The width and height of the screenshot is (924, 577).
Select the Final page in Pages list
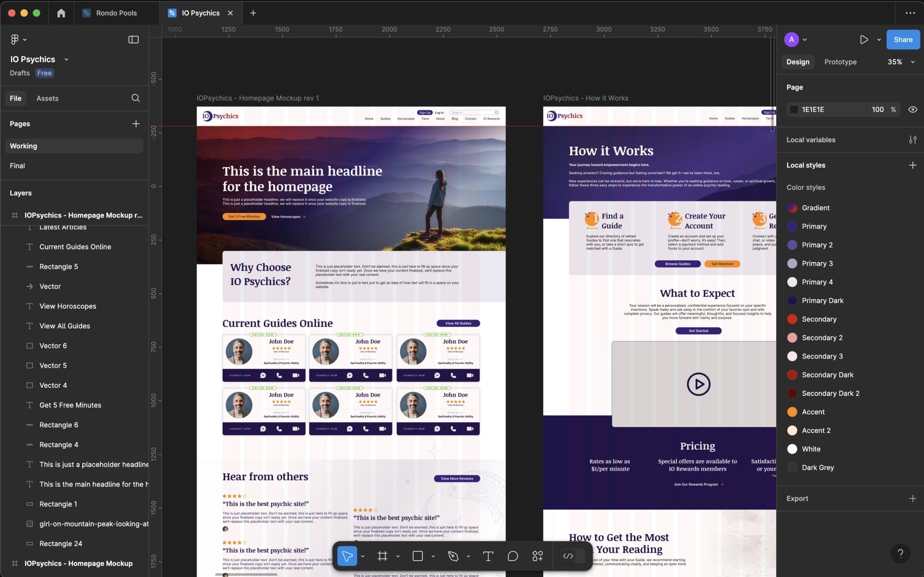tap(17, 166)
